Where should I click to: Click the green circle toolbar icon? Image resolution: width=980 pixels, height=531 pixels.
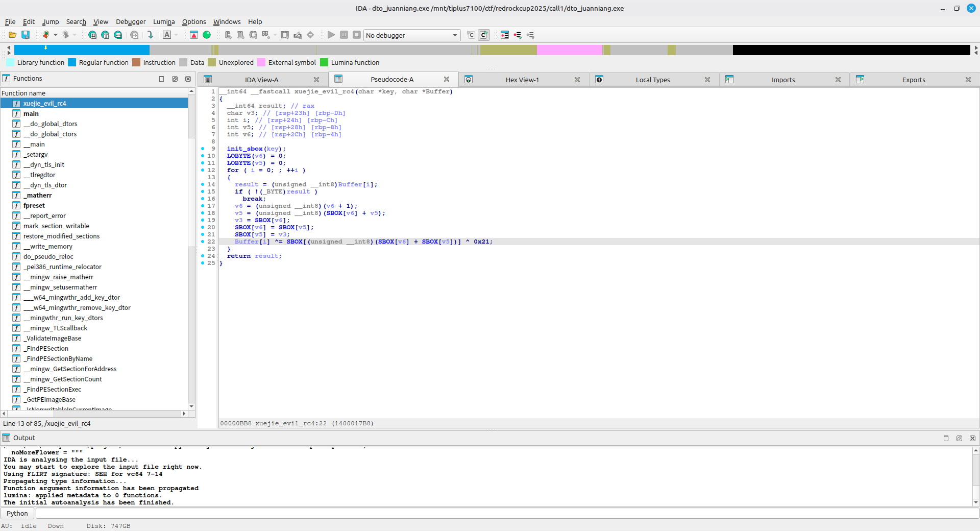click(x=207, y=35)
